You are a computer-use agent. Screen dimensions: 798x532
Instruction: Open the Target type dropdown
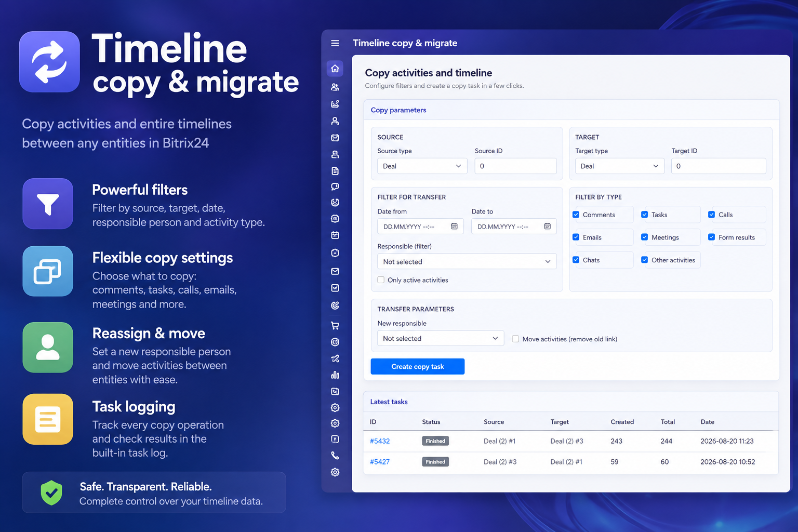[x=619, y=166]
